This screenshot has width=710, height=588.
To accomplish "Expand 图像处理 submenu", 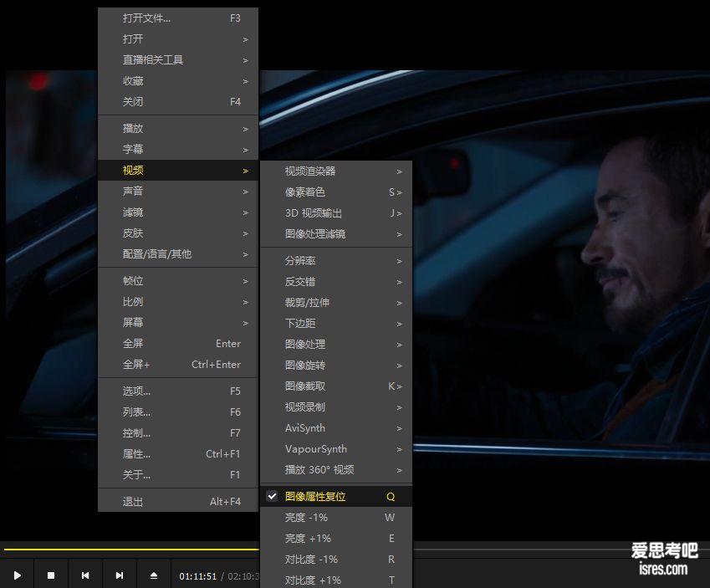I will [336, 345].
